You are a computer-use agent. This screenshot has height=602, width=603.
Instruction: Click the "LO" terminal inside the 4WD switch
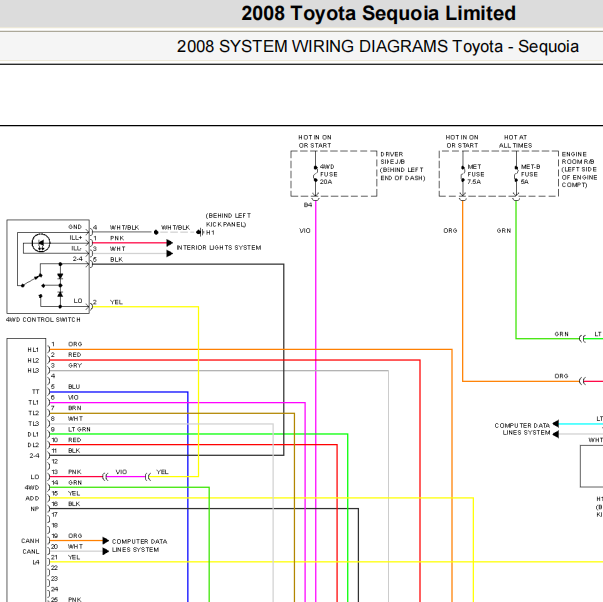point(78,301)
